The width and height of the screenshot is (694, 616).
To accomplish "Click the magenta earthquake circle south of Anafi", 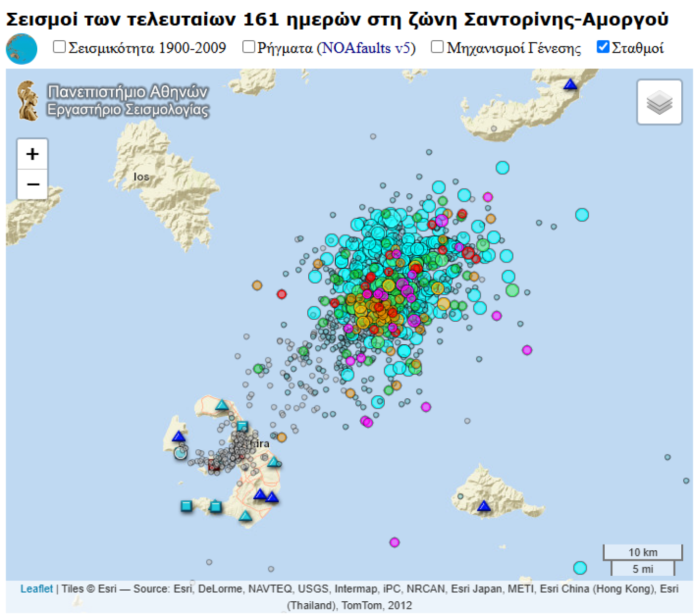I will tap(394, 542).
